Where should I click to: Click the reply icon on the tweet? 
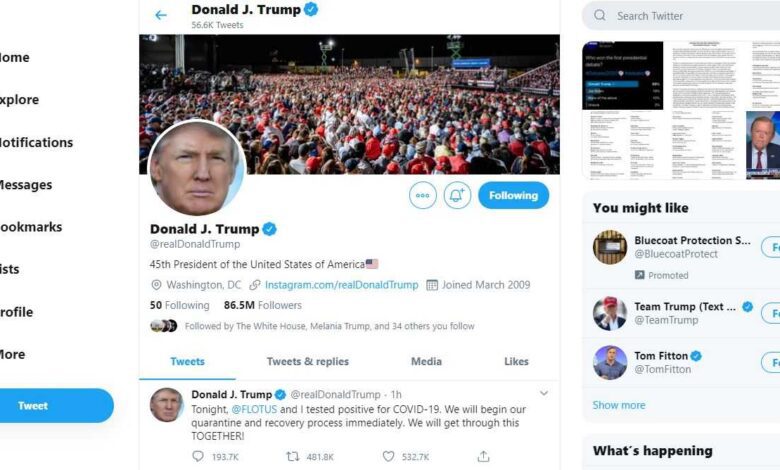(198, 456)
